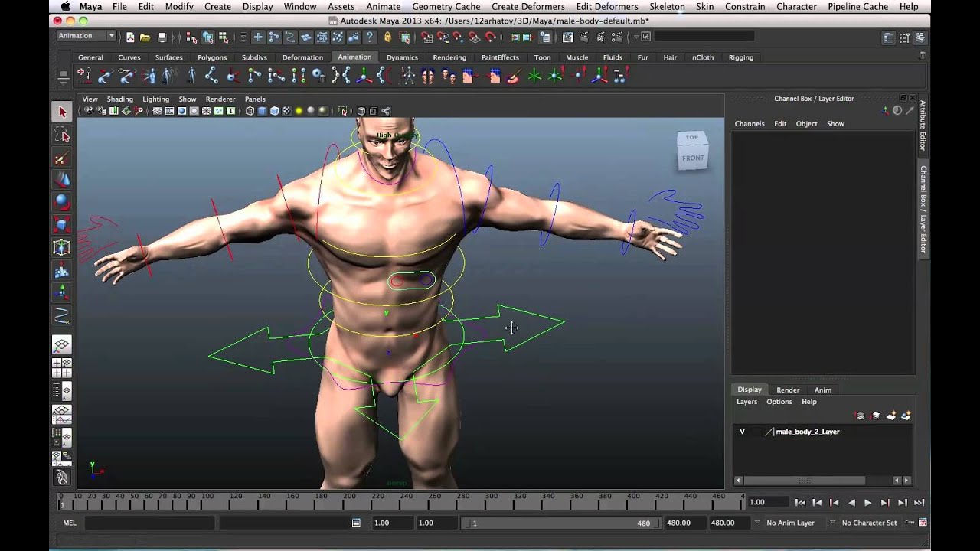
Task: Choose the Lasso select tool
Action: click(62, 135)
